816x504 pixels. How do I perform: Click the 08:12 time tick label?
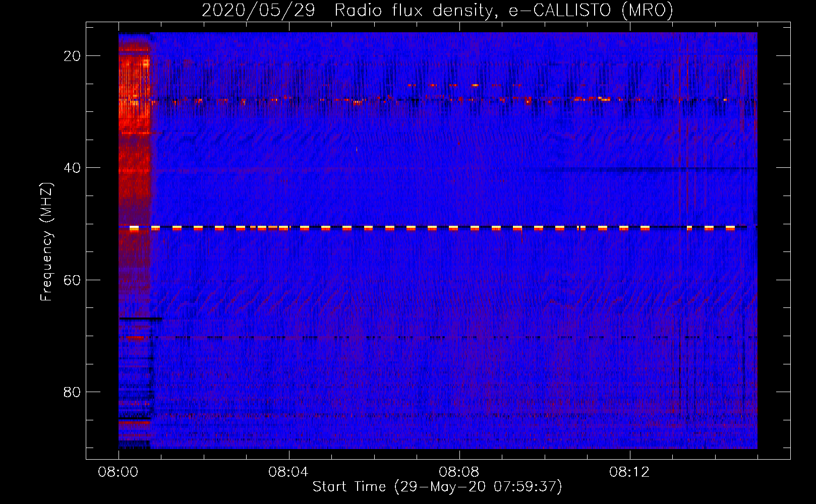click(629, 472)
